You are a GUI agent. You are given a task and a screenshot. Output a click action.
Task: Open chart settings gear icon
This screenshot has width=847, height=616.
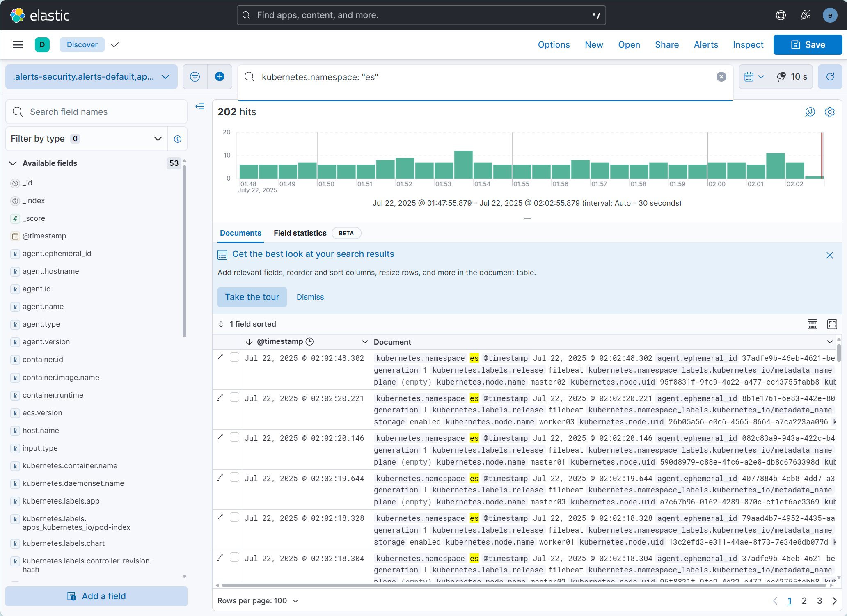pyautogui.click(x=829, y=112)
